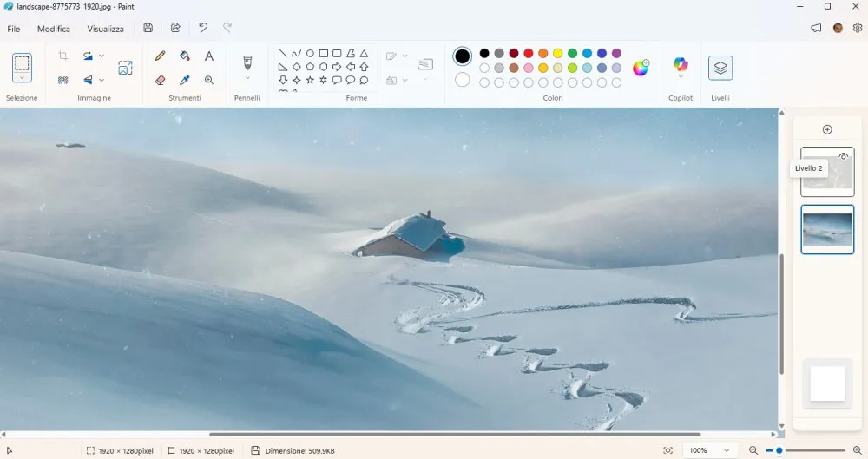Expand the rotate options chevron
Viewport: 868px width, 459px height.
tap(102, 56)
